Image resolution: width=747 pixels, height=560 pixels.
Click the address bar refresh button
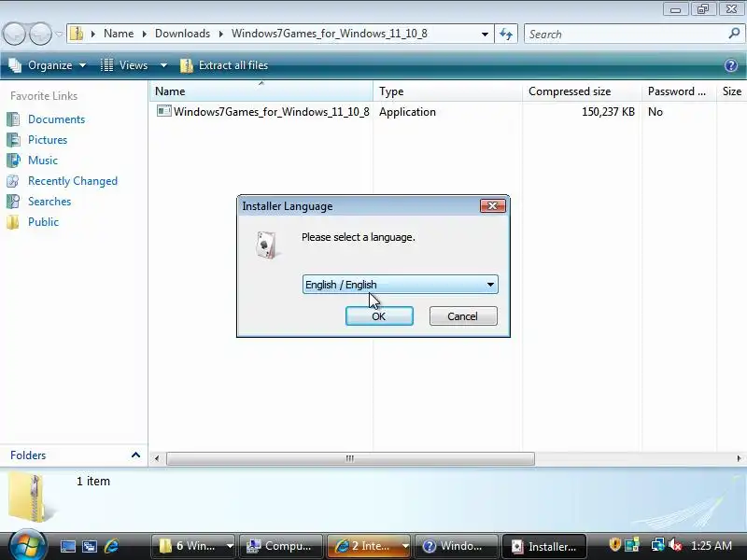click(x=506, y=34)
